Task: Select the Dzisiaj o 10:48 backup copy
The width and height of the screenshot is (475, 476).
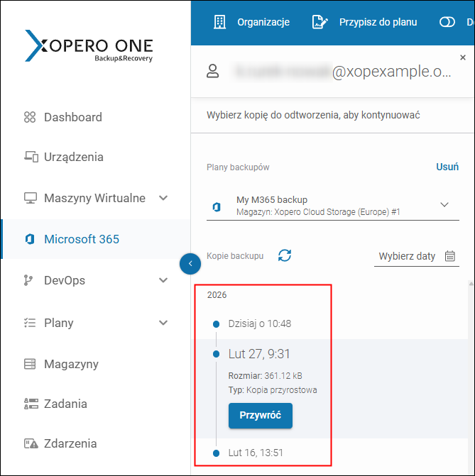Action: (x=260, y=323)
